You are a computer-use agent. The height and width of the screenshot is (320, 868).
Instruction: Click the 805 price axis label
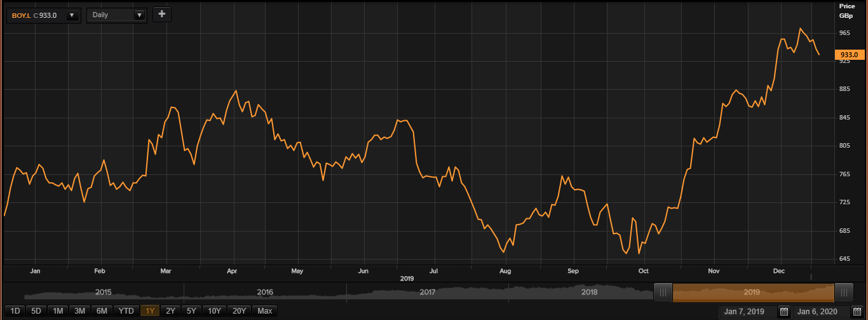[844, 146]
